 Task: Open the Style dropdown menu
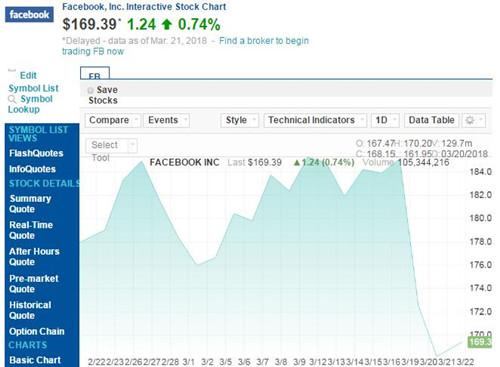239,120
